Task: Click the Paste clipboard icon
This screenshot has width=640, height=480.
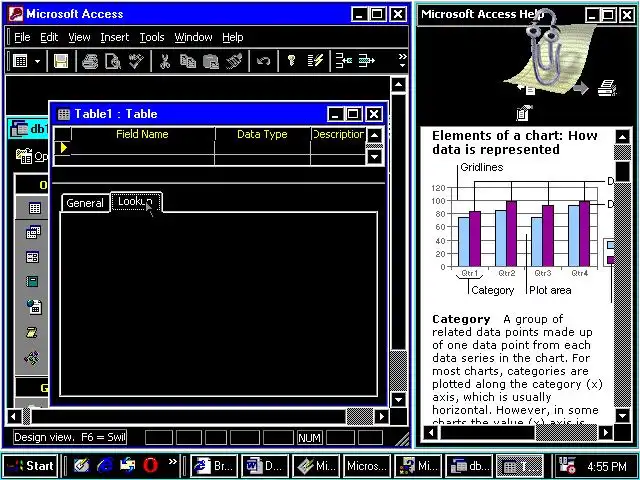Action: pos(211,61)
